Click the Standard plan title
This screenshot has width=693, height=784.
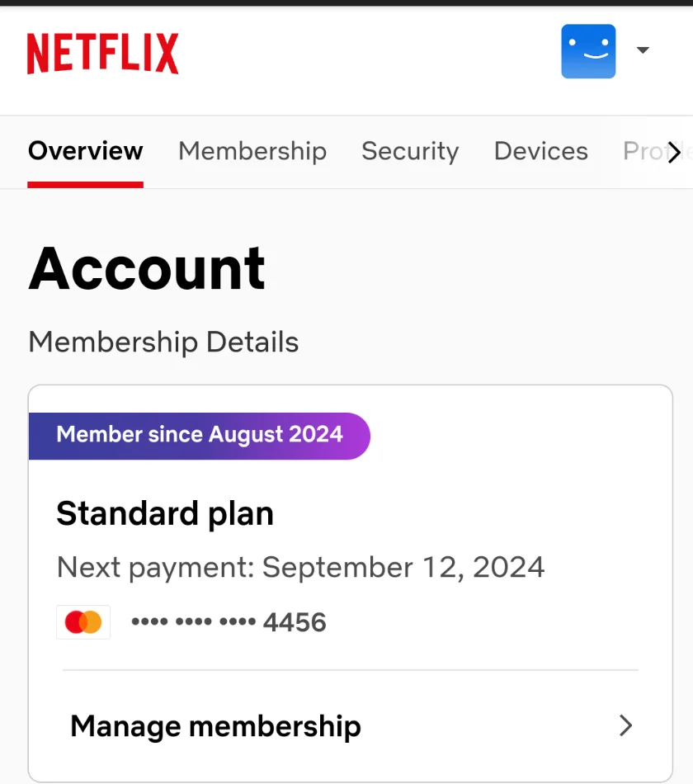165,513
